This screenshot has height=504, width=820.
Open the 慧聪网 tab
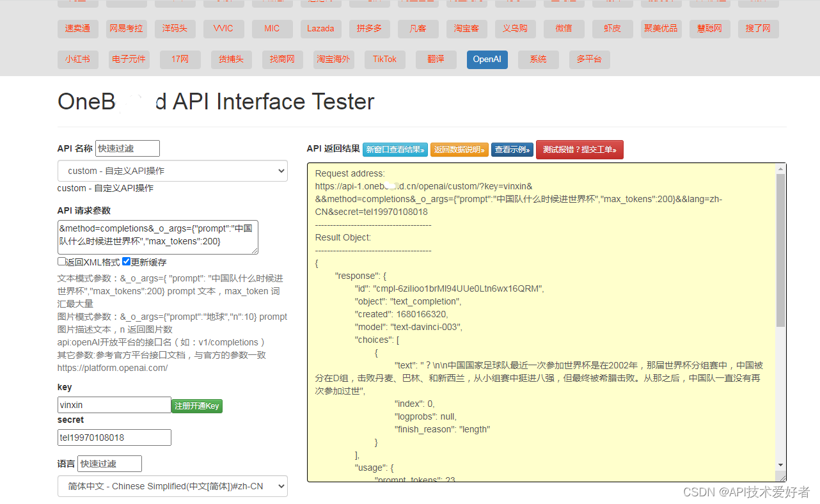709,29
